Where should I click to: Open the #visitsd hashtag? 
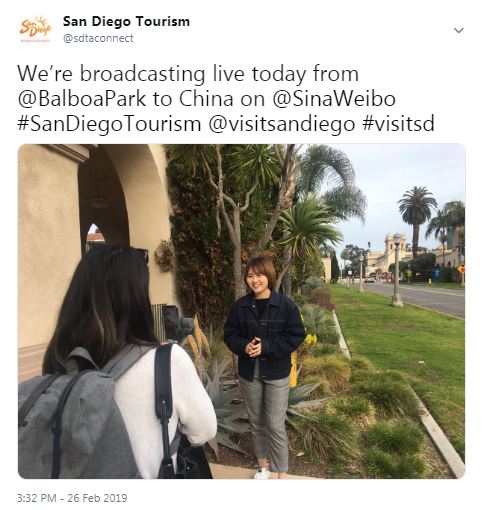coord(398,124)
